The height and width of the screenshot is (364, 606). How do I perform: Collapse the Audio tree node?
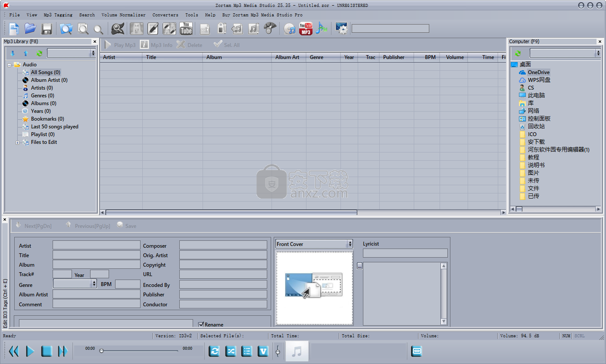pyautogui.click(x=9, y=65)
